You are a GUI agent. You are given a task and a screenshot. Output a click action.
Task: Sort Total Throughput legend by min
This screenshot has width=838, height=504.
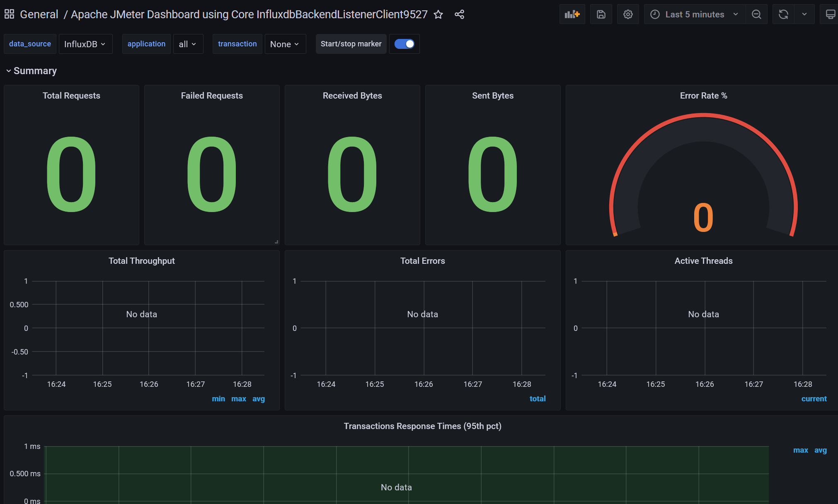(x=218, y=399)
